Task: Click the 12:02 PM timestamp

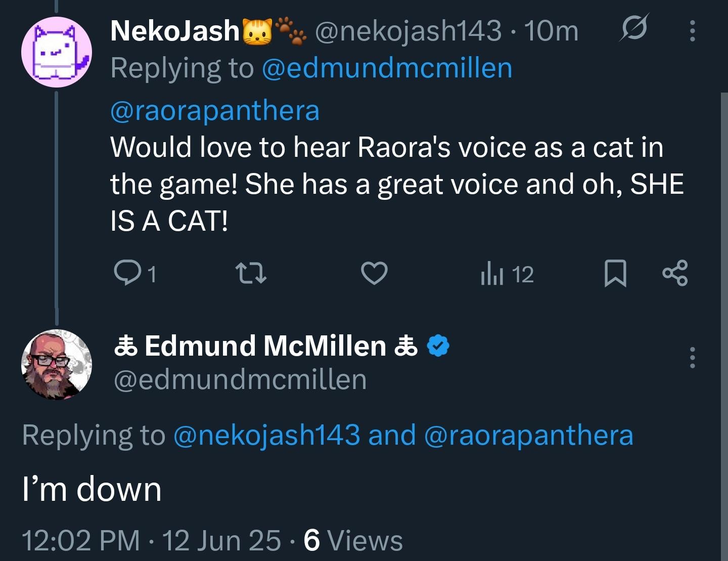Action: pyautogui.click(x=81, y=540)
